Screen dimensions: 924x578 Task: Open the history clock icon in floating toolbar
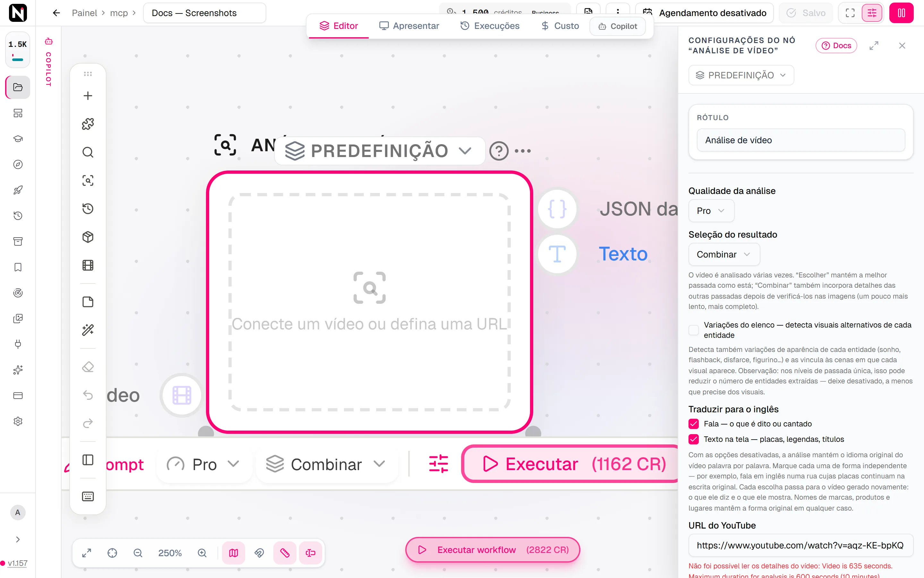click(88, 209)
